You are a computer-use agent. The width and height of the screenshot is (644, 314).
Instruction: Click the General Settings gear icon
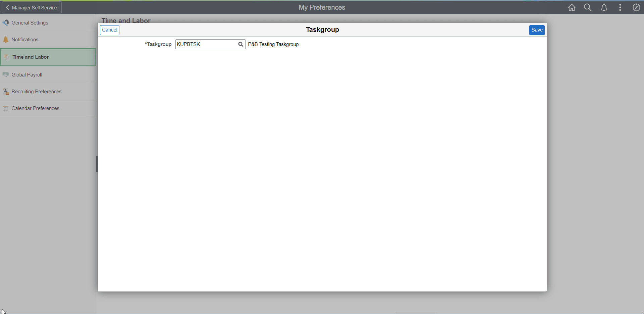(6, 22)
